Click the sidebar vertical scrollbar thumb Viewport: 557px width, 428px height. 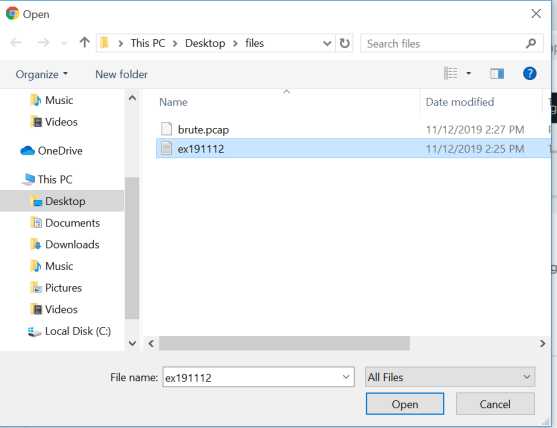pyautogui.click(x=132, y=248)
